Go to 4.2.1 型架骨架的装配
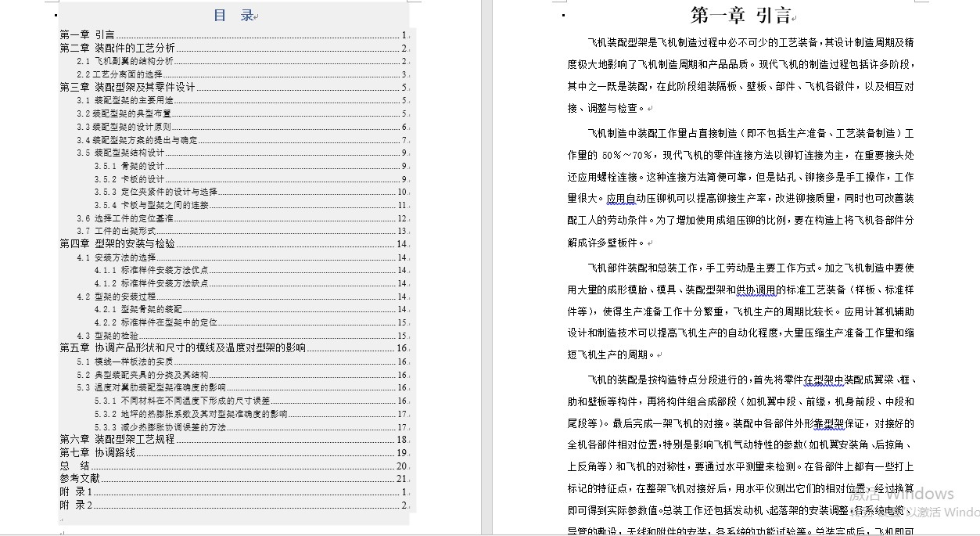Viewport: 980px width, 536px height. (251, 309)
